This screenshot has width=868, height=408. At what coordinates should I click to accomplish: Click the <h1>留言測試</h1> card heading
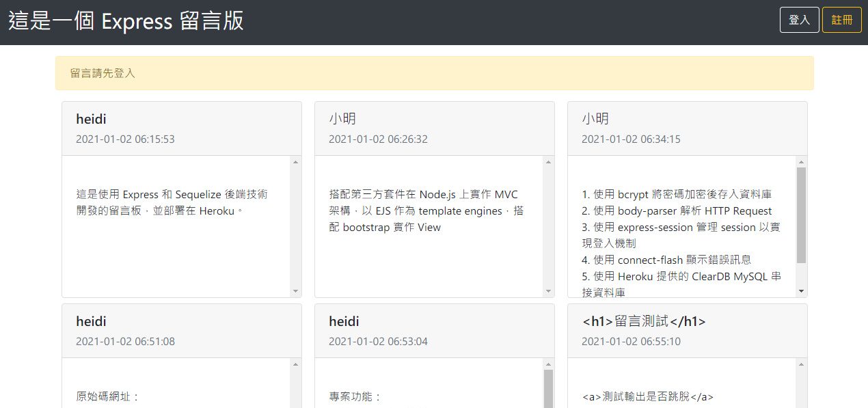(x=644, y=321)
